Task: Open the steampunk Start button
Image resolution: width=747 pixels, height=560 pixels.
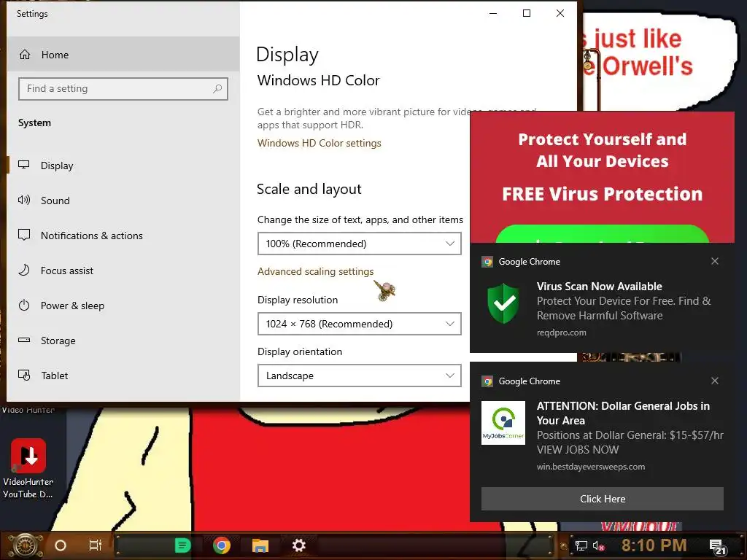Action: [x=26, y=545]
